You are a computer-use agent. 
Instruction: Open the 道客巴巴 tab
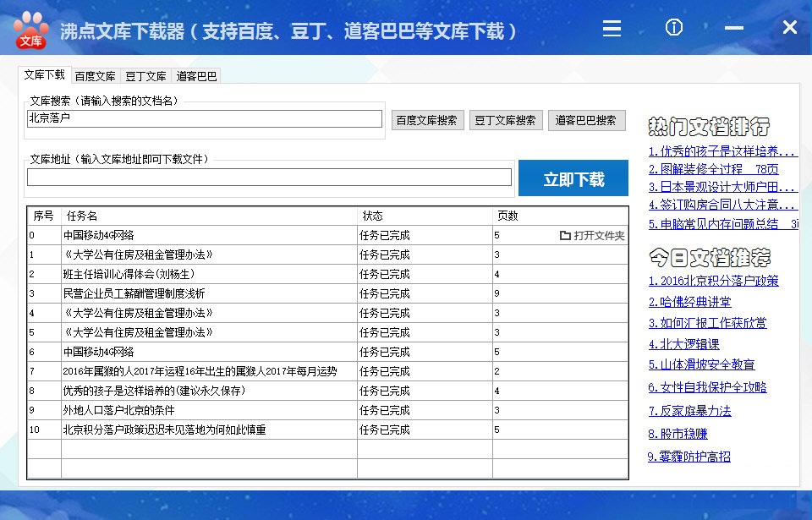[x=197, y=75]
